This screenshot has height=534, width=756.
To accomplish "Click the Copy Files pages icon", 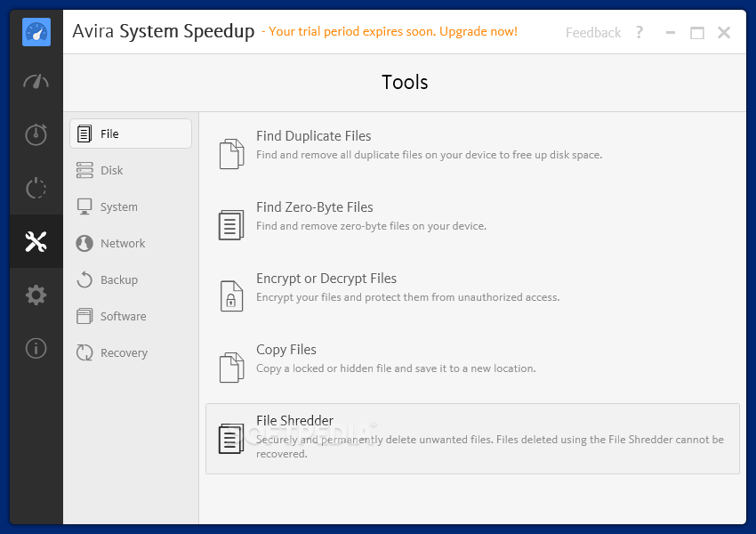I will point(232,368).
